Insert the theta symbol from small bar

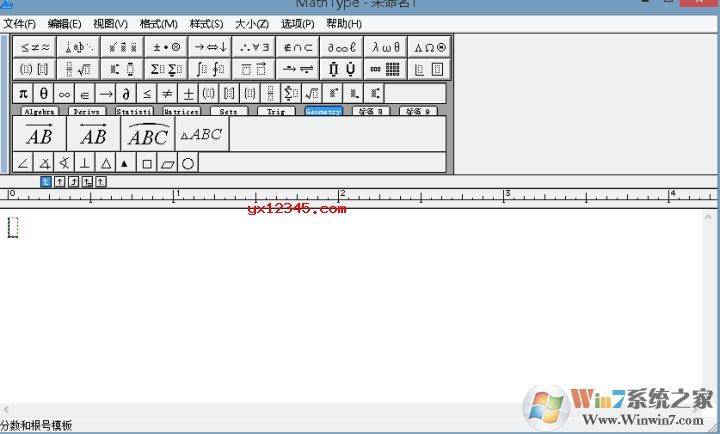tap(44, 94)
